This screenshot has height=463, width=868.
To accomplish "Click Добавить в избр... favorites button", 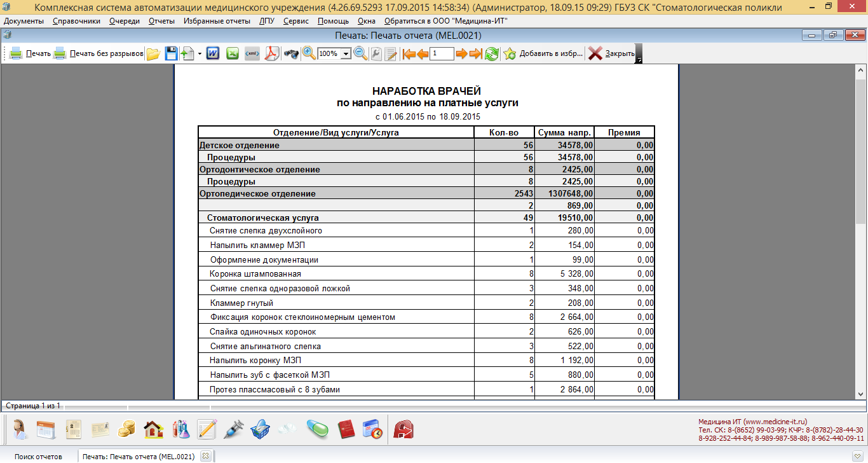I will coord(543,53).
